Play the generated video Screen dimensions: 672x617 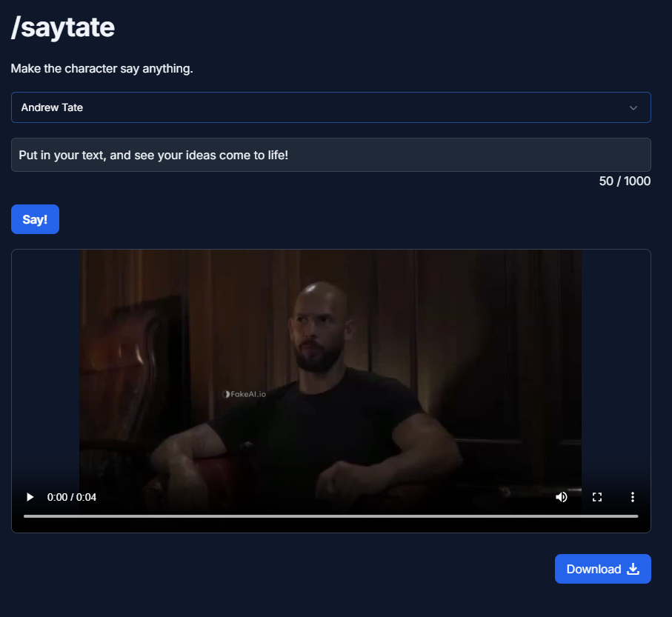[x=30, y=497]
